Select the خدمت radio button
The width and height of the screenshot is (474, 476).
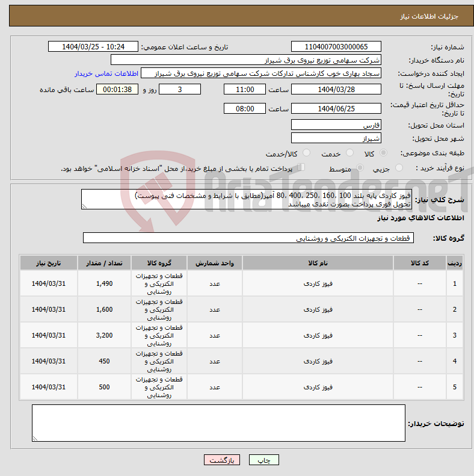pyautogui.click(x=350, y=153)
